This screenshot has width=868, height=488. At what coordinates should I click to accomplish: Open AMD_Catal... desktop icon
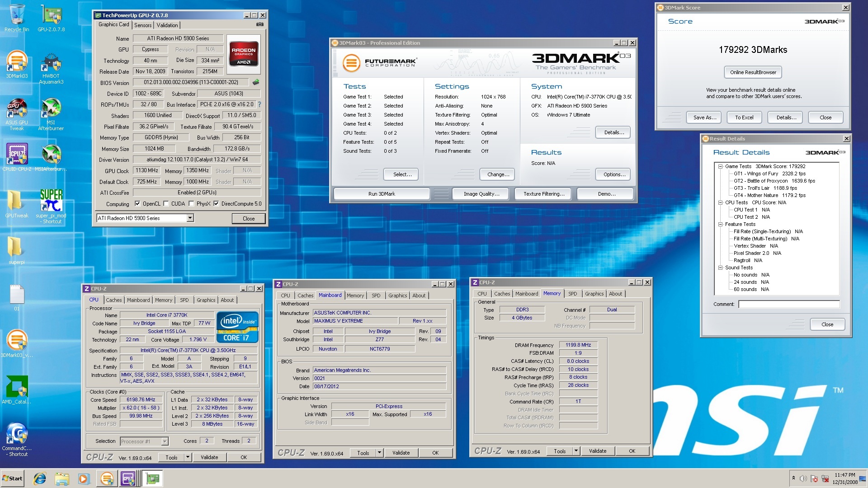17,389
